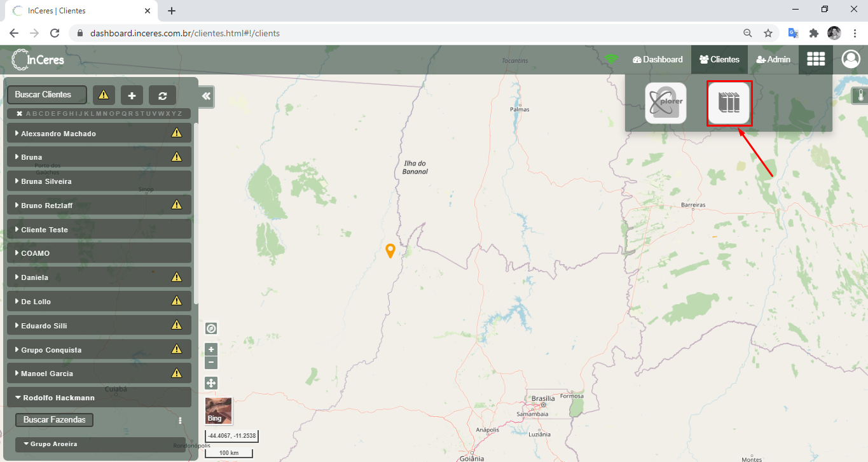Open the three-dot farm options menu
The width and height of the screenshot is (868, 462).
(180, 421)
